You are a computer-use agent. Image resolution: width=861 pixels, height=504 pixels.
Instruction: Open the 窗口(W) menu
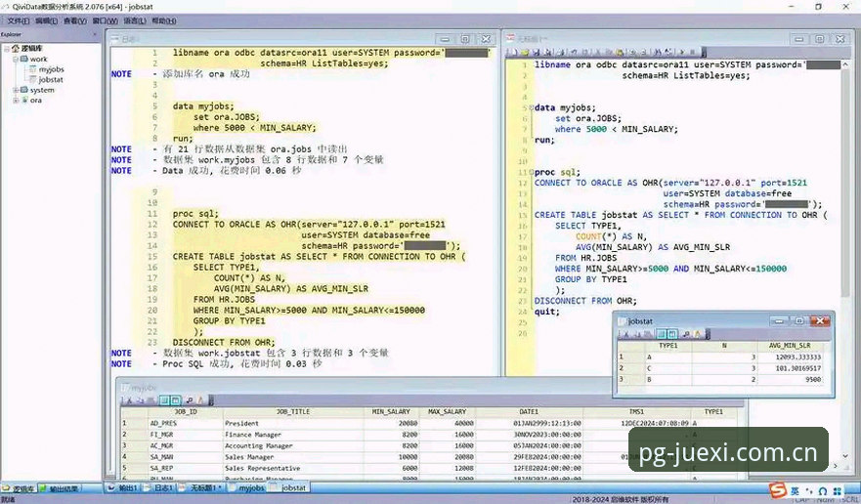[x=105, y=21]
